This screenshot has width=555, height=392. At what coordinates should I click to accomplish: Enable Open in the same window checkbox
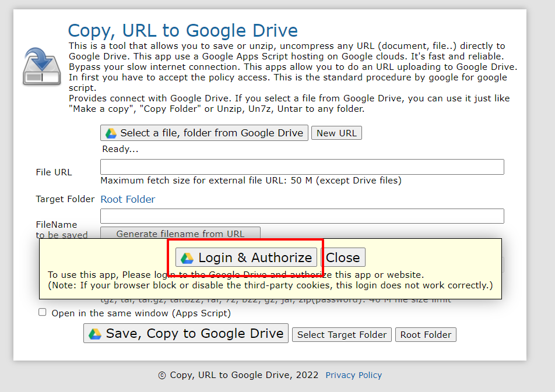42,312
